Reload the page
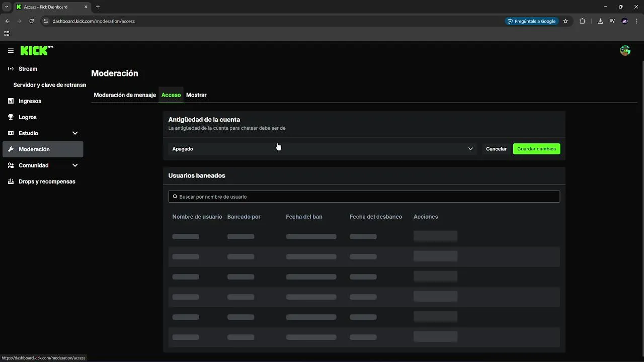Viewport: 644px width, 362px height. click(31, 21)
